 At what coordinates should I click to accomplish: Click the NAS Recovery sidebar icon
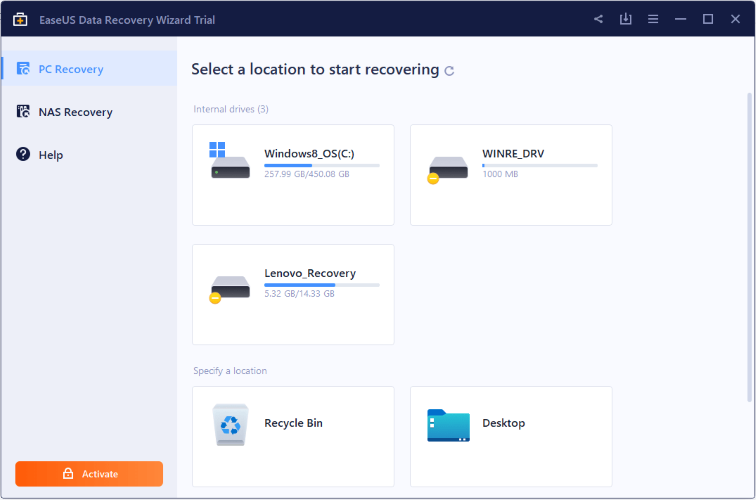pyautogui.click(x=23, y=111)
